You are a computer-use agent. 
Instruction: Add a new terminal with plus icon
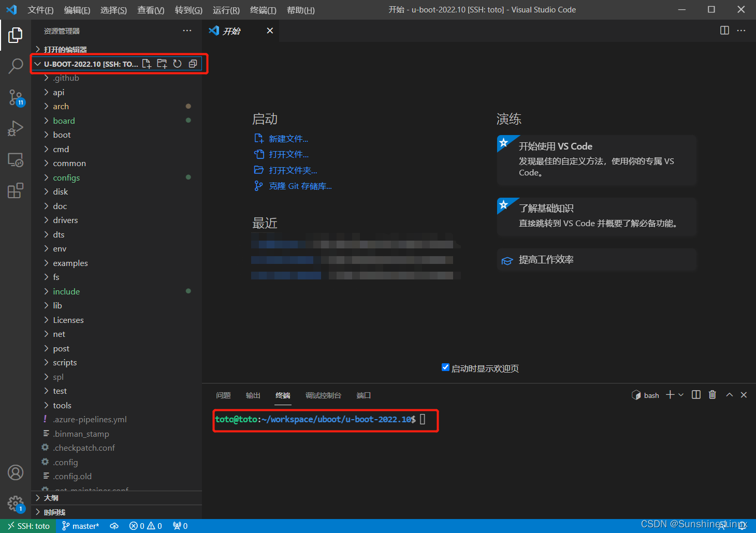click(670, 395)
